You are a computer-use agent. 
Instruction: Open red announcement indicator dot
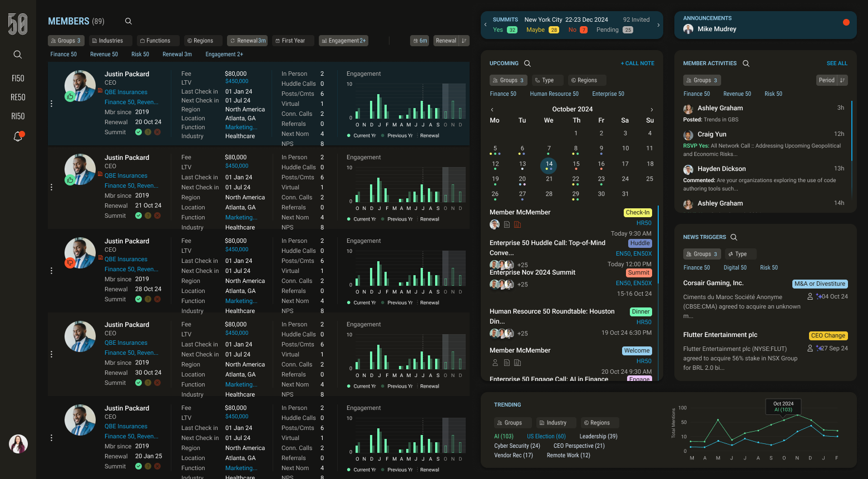coord(846,22)
